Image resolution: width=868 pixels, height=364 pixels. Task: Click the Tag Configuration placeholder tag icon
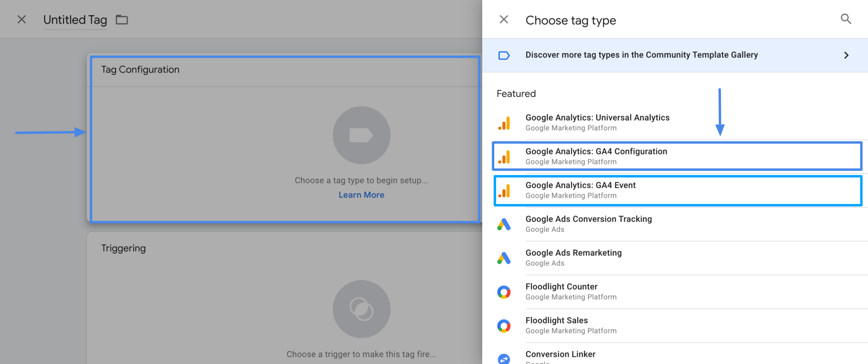coord(362,135)
